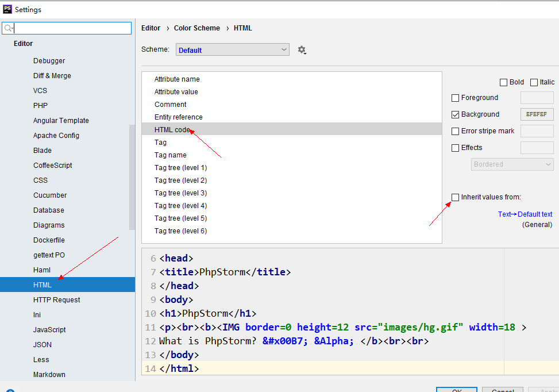This screenshot has height=392, width=559.
Task: Select Tag tree (level 3) entry
Action: (x=292, y=193)
